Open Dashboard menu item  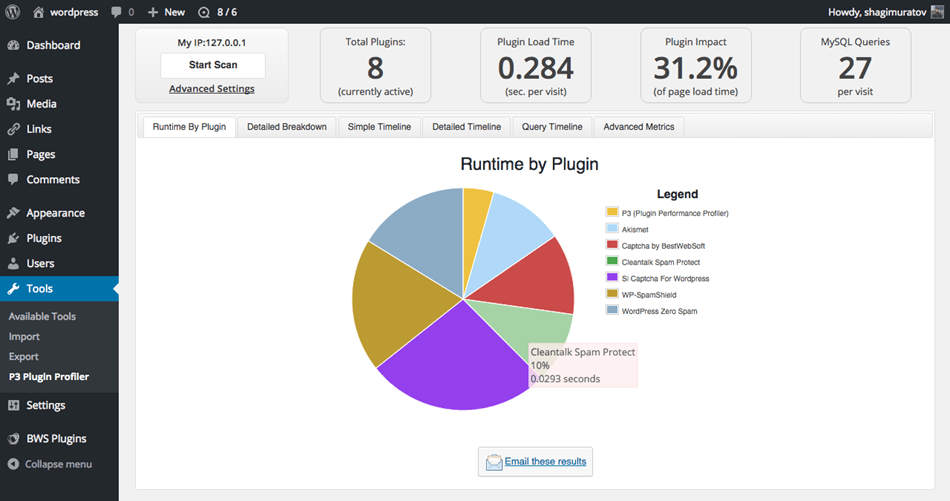[53, 45]
